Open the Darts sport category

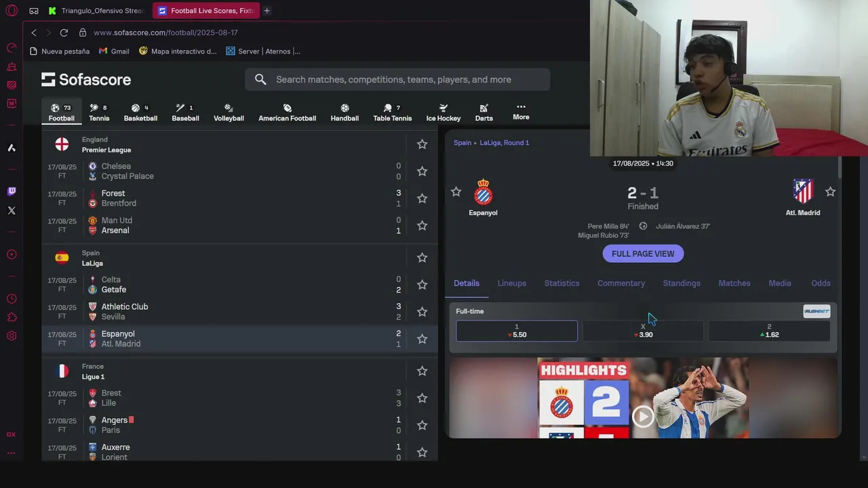coord(484,113)
